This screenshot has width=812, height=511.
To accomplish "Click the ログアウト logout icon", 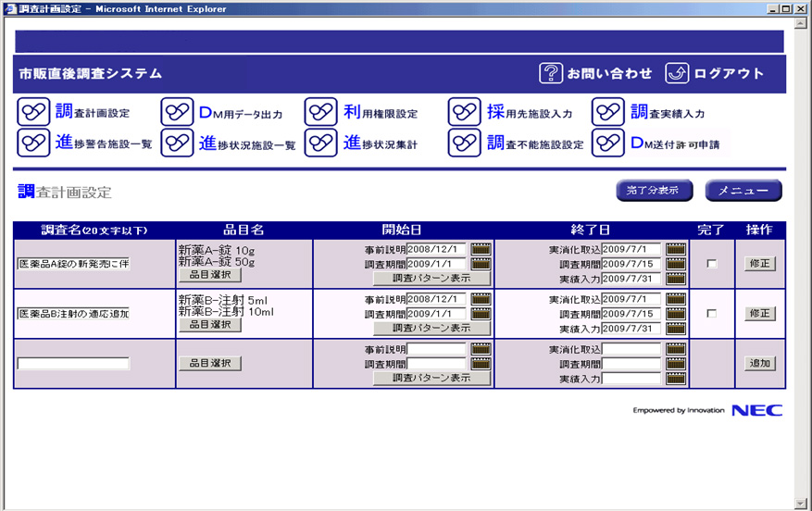I will coord(678,73).
